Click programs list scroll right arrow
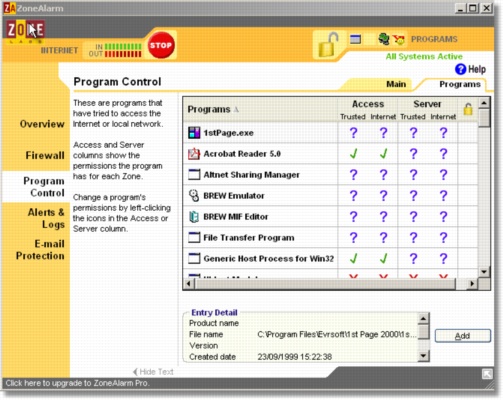 (472, 284)
